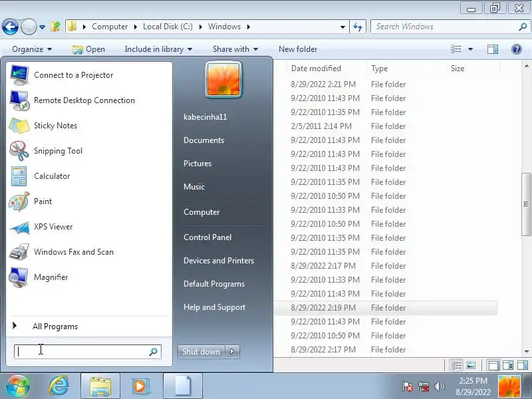This screenshot has height=399, width=532.
Task: Change view icon in Explorer toolbar
Action: (x=456, y=49)
